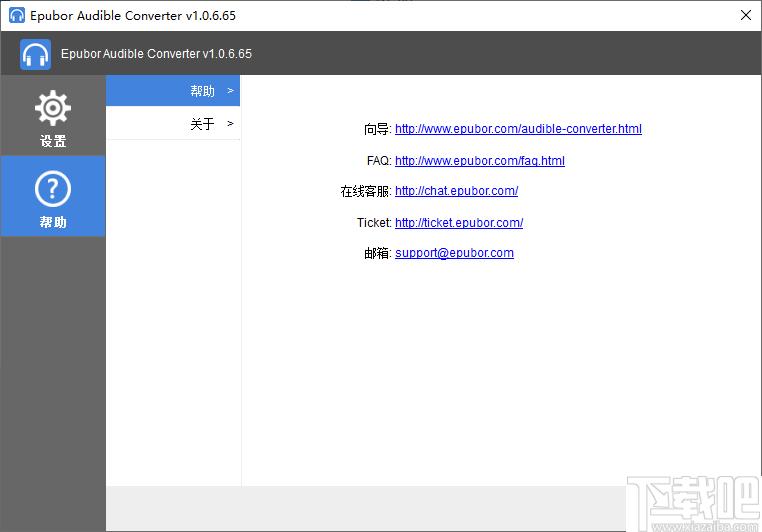Click the Ticket label text

374,223
